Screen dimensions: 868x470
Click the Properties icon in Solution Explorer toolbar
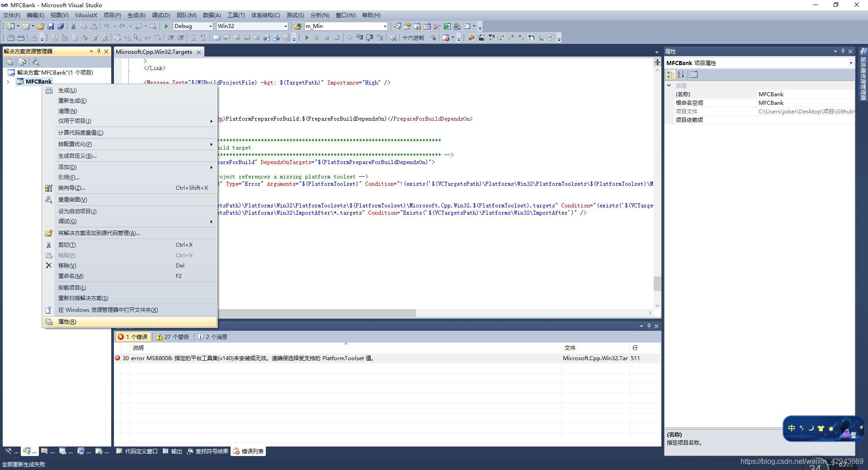pos(9,62)
